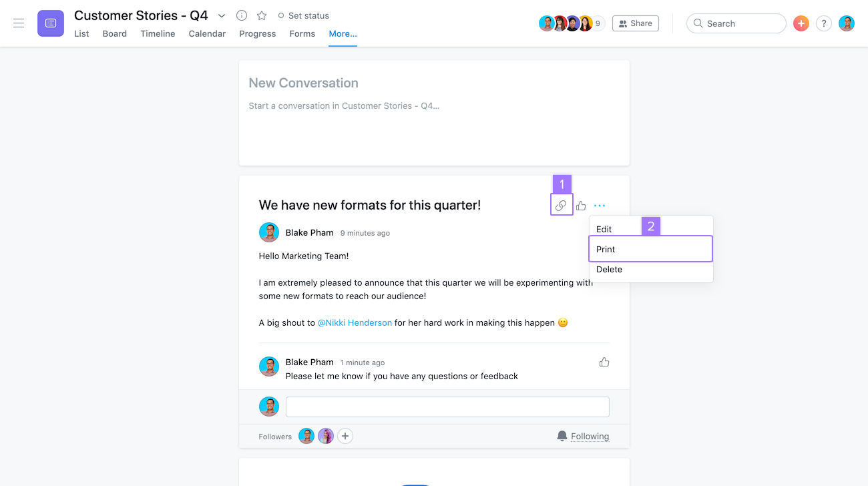Click the Share button

point(635,23)
